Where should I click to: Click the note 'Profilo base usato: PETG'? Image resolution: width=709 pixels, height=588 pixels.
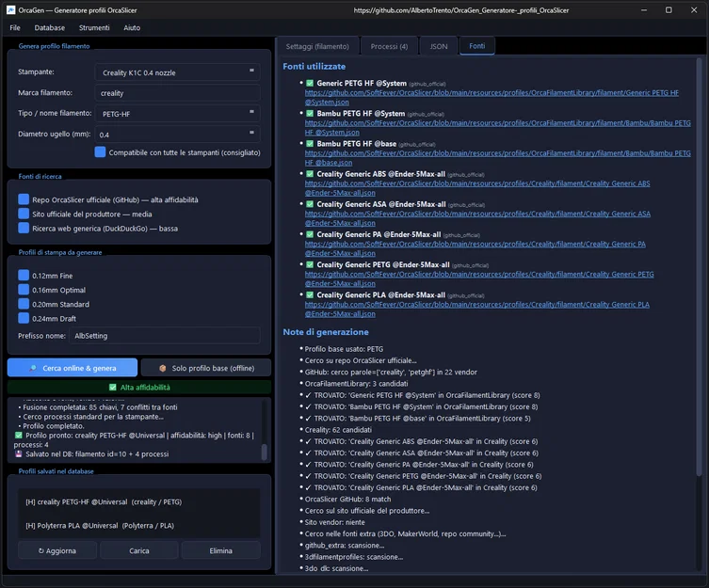(344, 349)
